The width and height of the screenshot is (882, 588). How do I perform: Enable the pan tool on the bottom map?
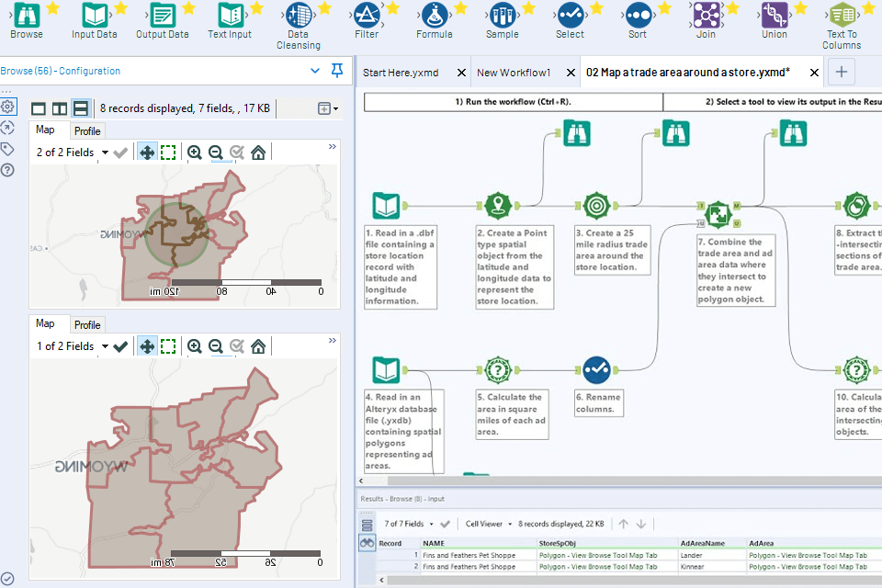click(147, 346)
